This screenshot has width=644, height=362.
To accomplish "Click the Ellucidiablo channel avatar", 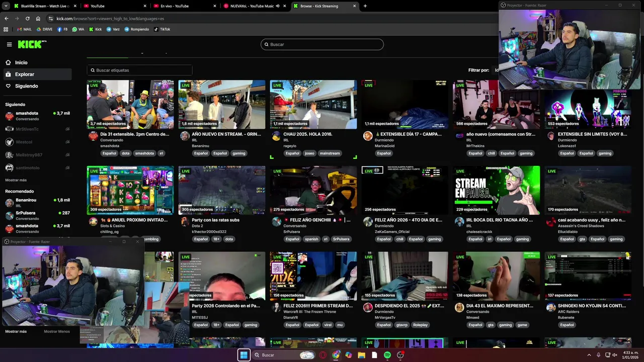I will point(551,222).
